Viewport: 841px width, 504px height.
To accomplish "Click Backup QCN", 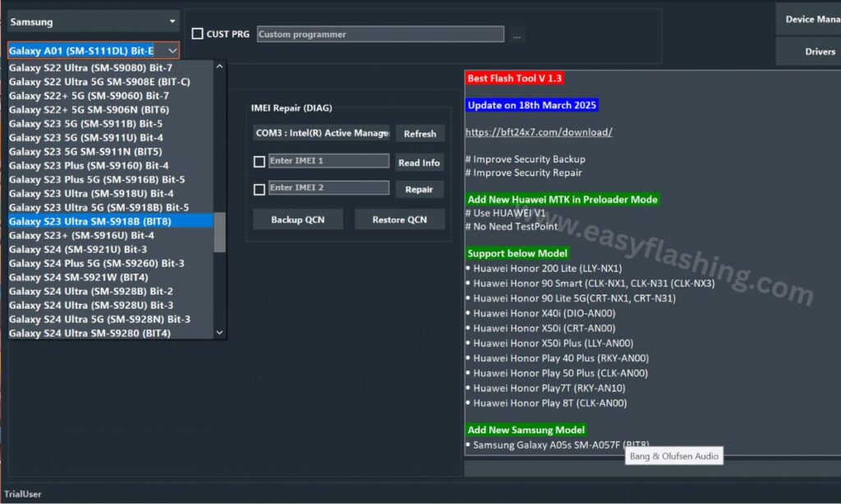I will [296, 219].
